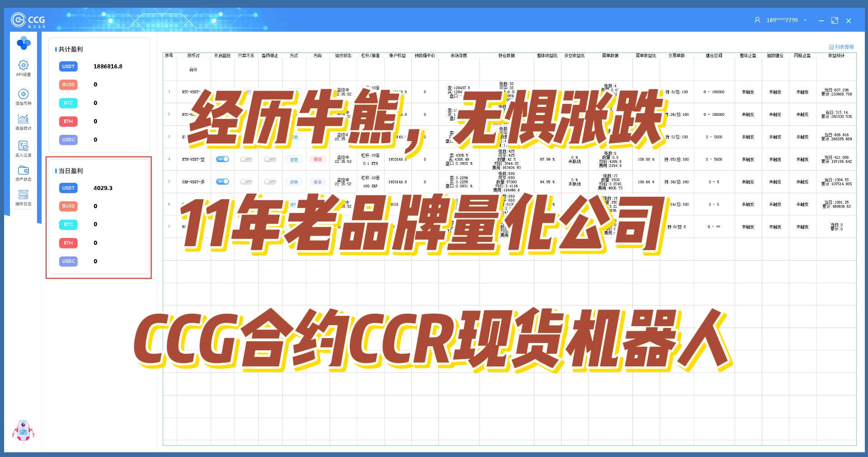868x457 pixels.
Task: Click the 序号 column header
Action: click(169, 56)
